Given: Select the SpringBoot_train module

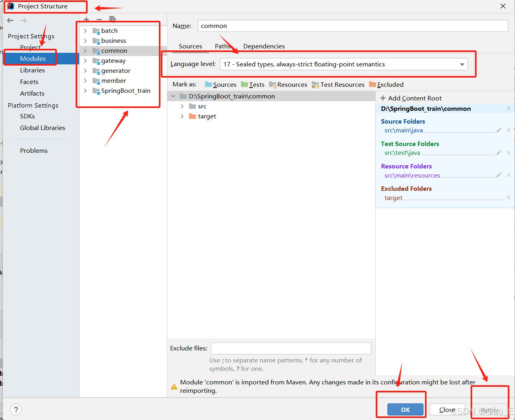Looking at the screenshot, I should 126,90.
